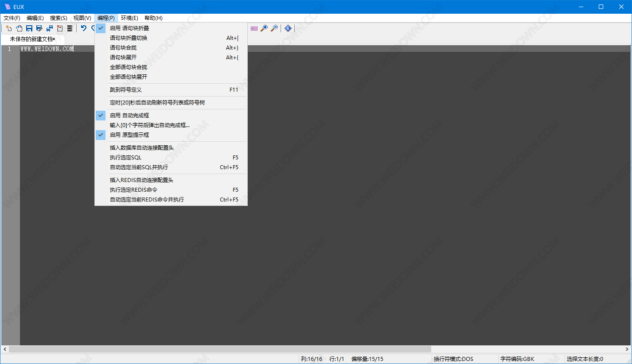This screenshot has width=632, height=364.
Task: Click horizontal scrollbar left arrow
Action: tap(5, 349)
